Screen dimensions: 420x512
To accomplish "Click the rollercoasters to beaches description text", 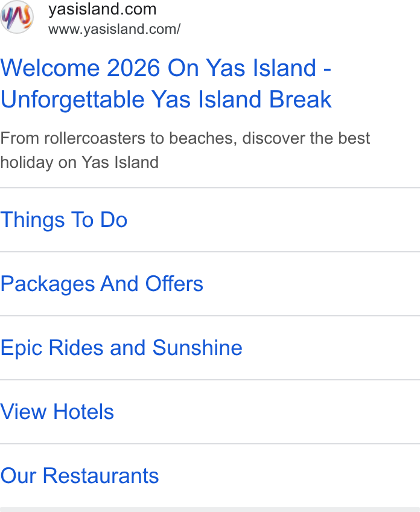I will click(185, 138).
